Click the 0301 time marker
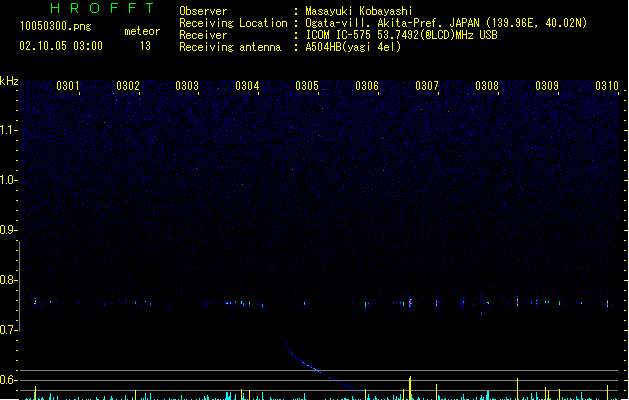Viewport: 629px width, 400px height. (x=67, y=86)
